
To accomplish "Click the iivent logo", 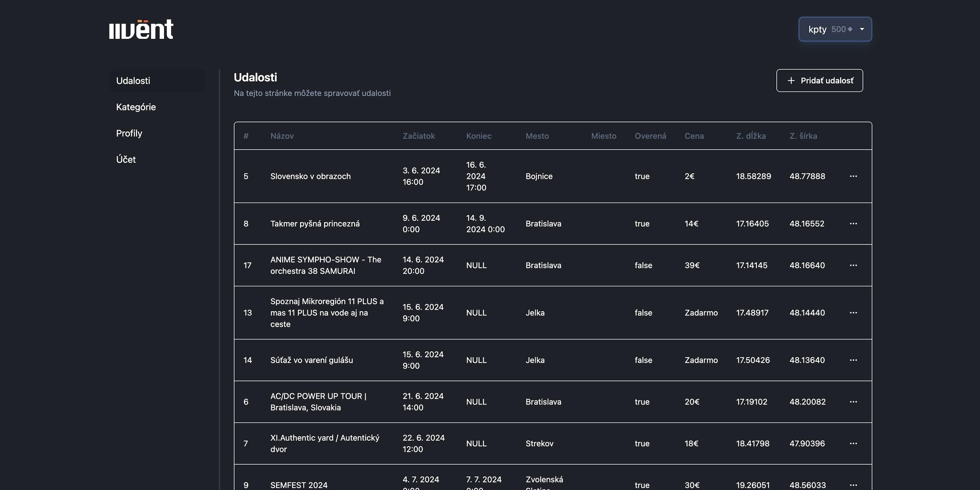I will pyautogui.click(x=141, y=29).
